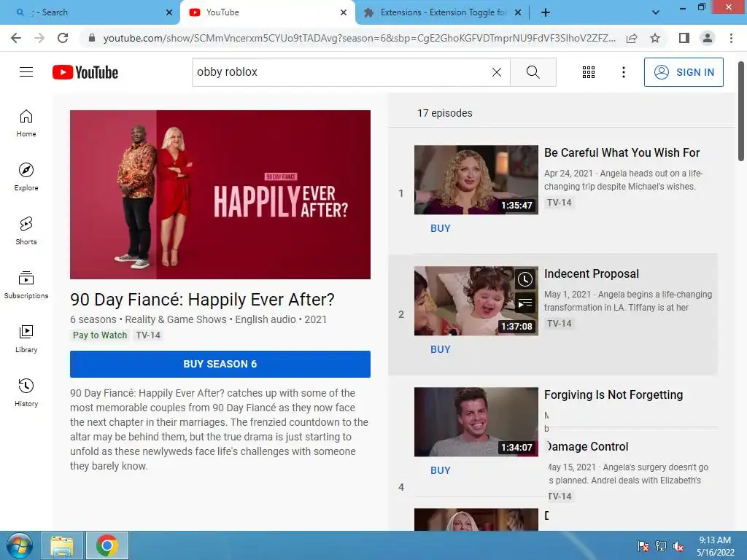This screenshot has width=747, height=560.
Task: Open Shorts in sidebar
Action: (26, 231)
